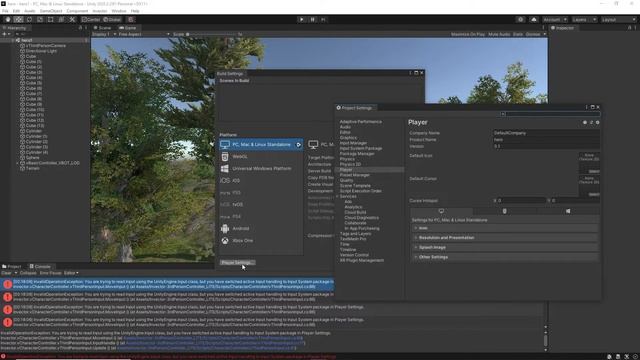The image size is (640, 360).
Task: Switch to the Windows platform tab in Player
Action: [x=568, y=211]
